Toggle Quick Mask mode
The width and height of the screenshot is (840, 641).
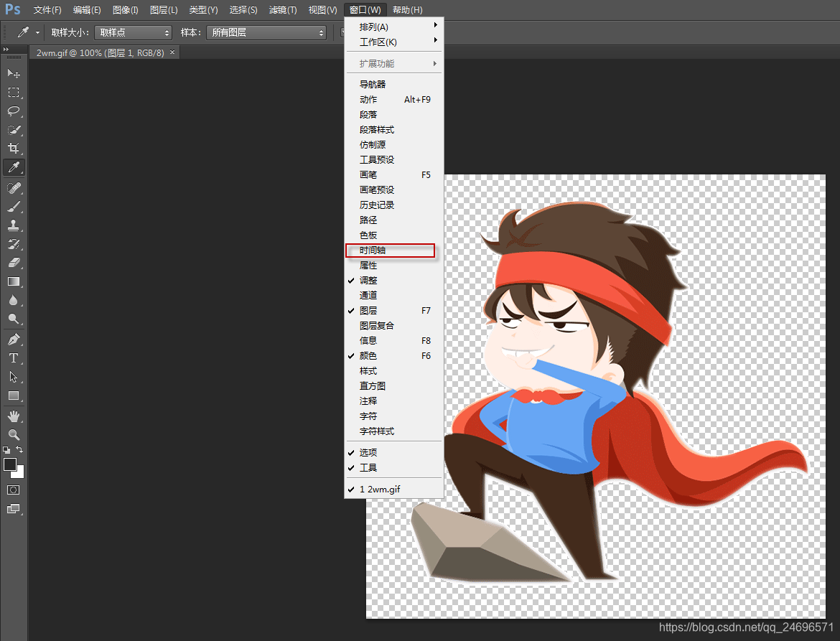click(x=14, y=490)
